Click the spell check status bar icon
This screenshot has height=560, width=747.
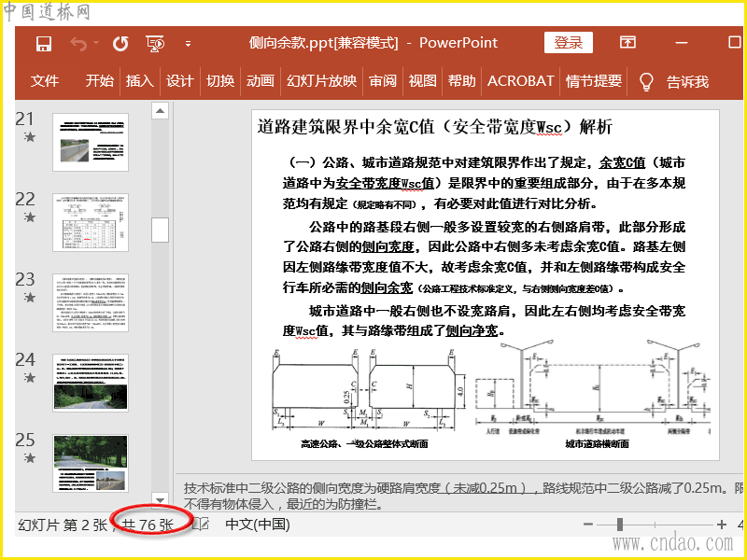[x=201, y=525]
